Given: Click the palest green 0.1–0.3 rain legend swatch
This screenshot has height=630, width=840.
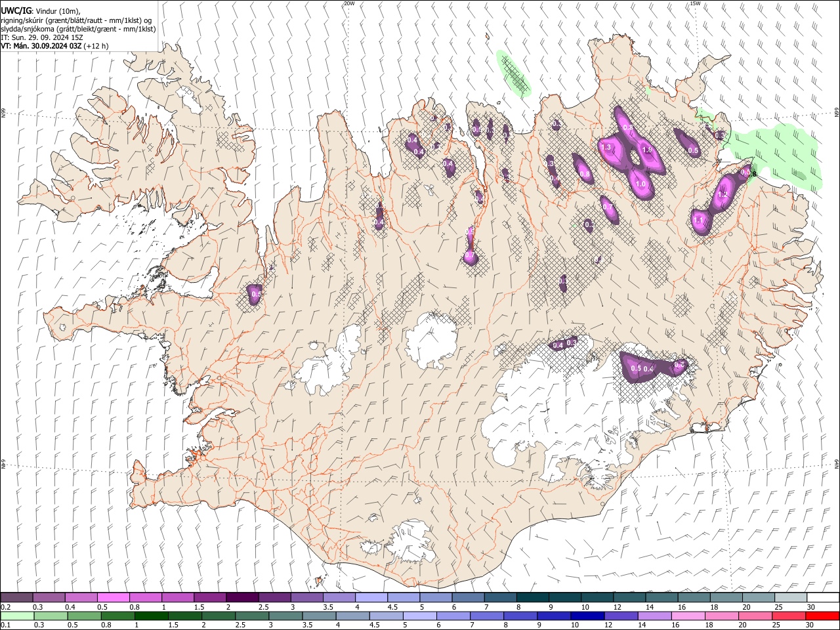Looking at the screenshot, I should click(x=17, y=616).
